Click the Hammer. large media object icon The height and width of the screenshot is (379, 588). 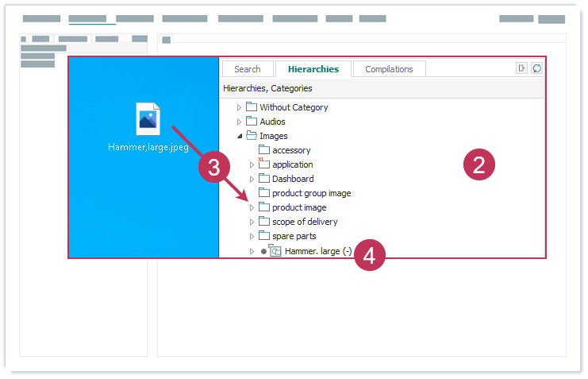[275, 251]
